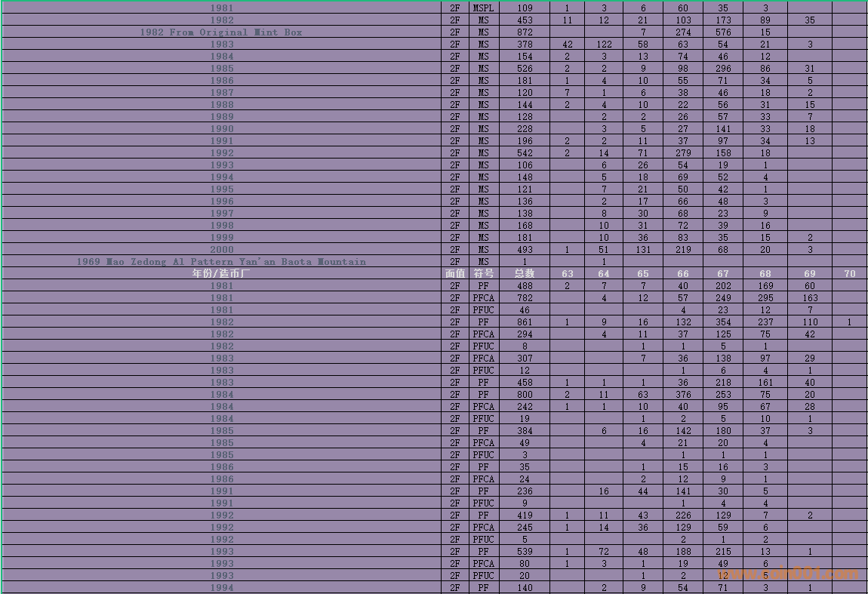The image size is (868, 594).
Task: Select the grade 70 column header
Action: pyautogui.click(x=849, y=274)
